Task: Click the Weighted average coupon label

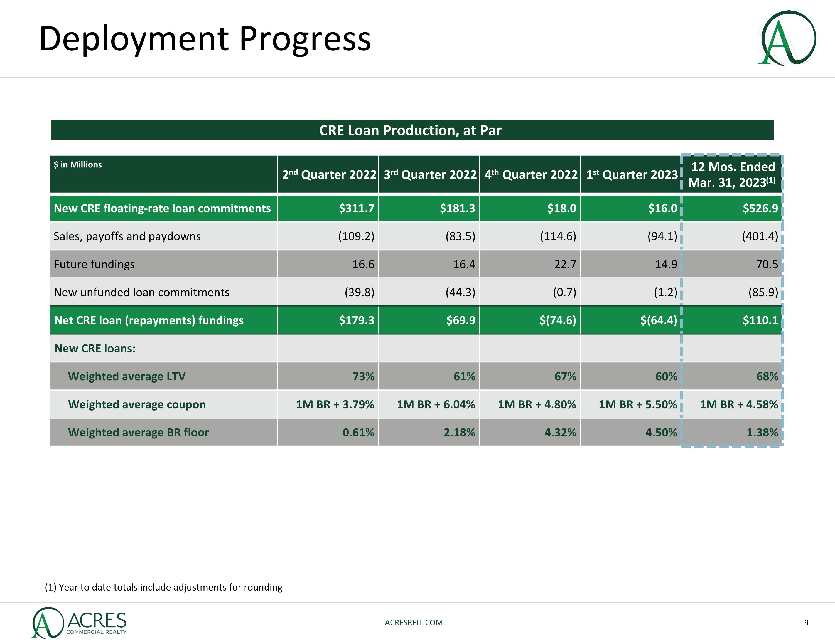Action: pos(136,404)
